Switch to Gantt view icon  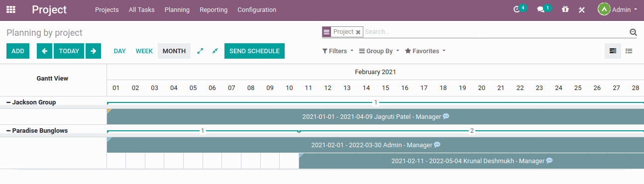(x=613, y=51)
